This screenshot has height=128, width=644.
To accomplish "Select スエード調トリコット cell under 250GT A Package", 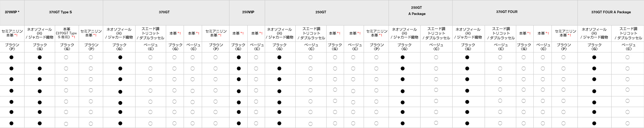I will pyautogui.click(x=436, y=33).
